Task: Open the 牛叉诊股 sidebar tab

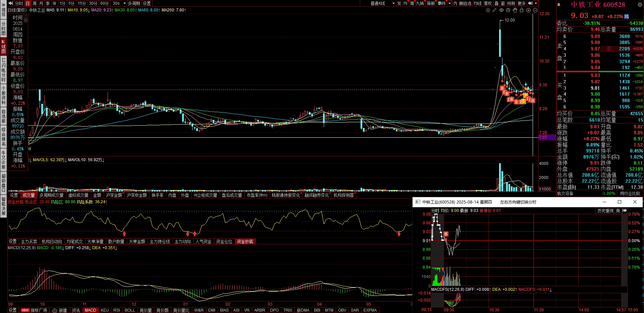Action: 3,160
